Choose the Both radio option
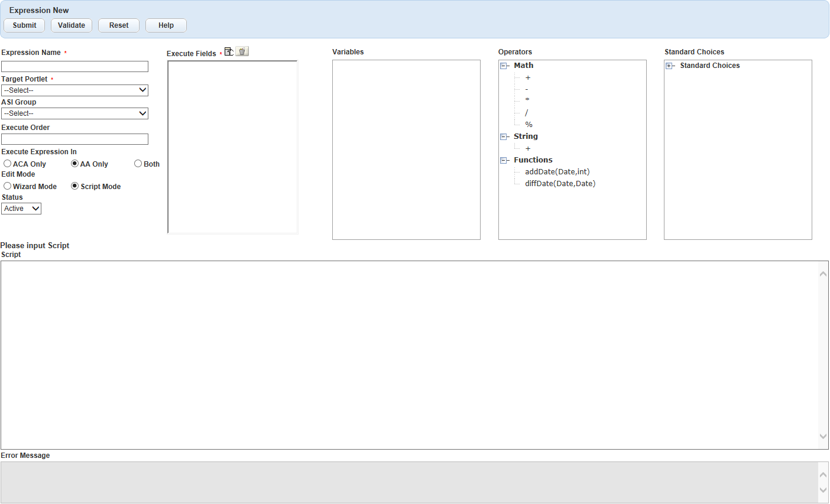The height and width of the screenshot is (504, 830). coord(138,164)
